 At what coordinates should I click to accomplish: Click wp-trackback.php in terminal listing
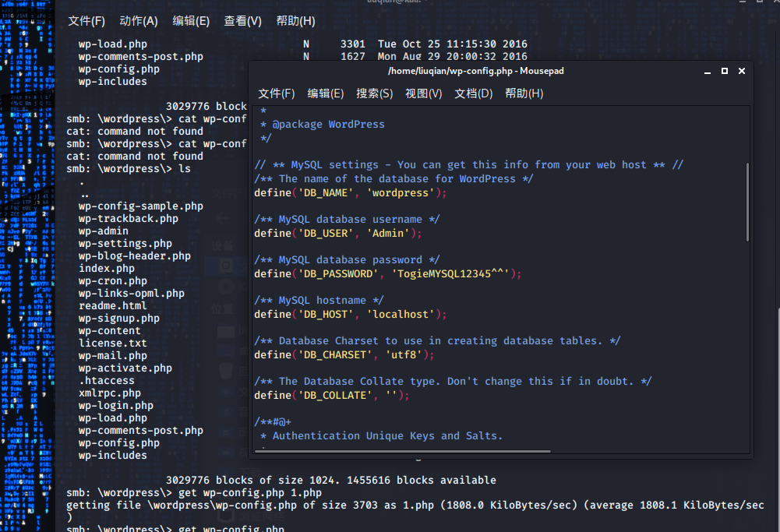pyautogui.click(x=129, y=218)
